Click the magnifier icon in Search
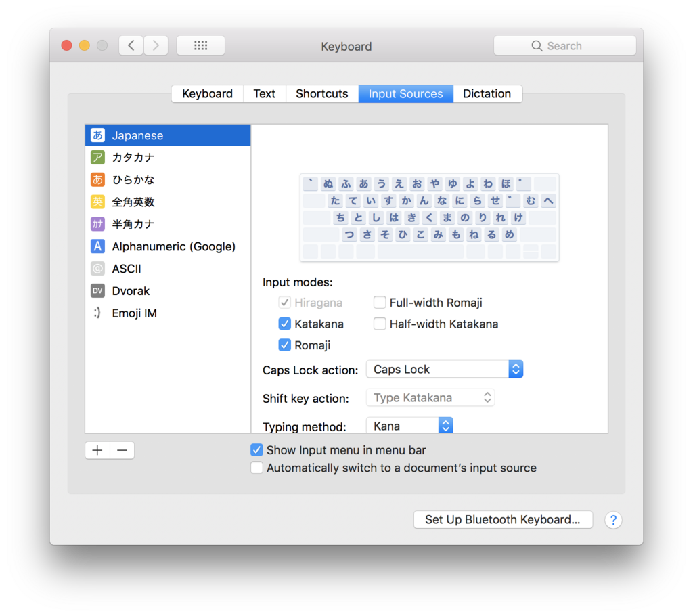693x616 pixels. click(x=537, y=46)
